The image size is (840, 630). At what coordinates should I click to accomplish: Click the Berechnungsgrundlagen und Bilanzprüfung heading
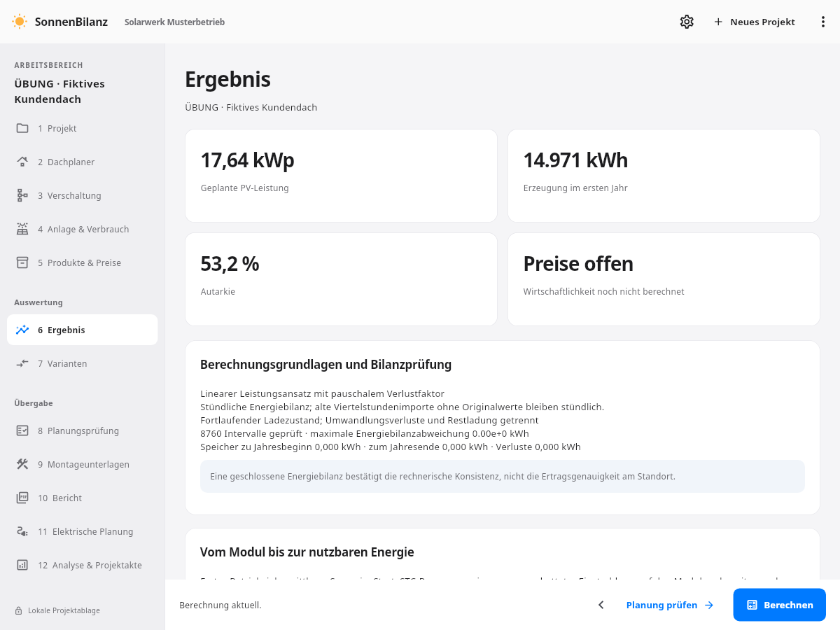pyautogui.click(x=325, y=365)
